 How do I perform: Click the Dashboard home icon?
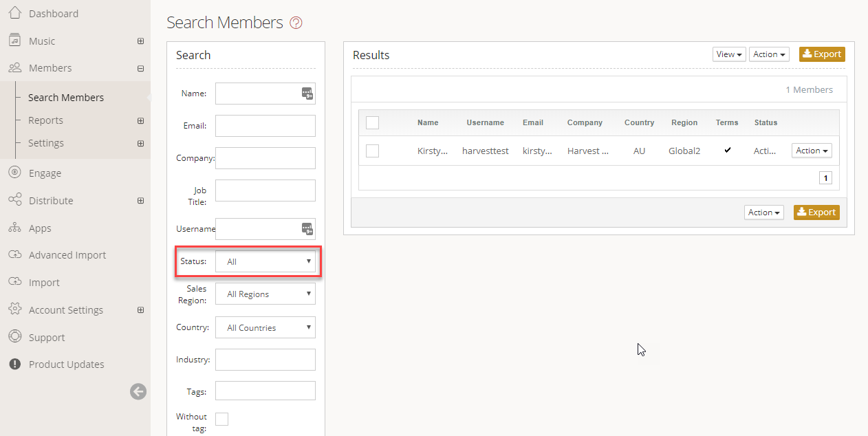(x=15, y=13)
